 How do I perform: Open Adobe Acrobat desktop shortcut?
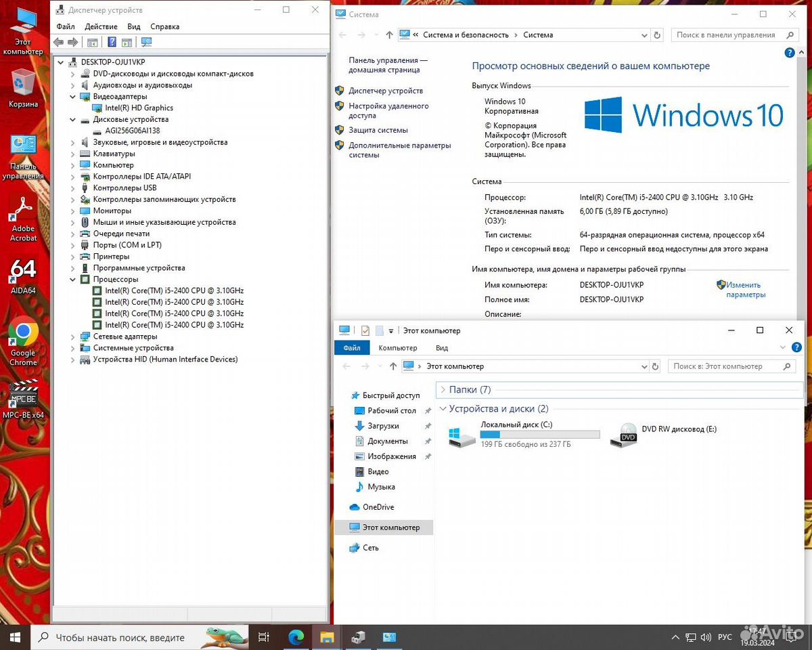[24, 217]
